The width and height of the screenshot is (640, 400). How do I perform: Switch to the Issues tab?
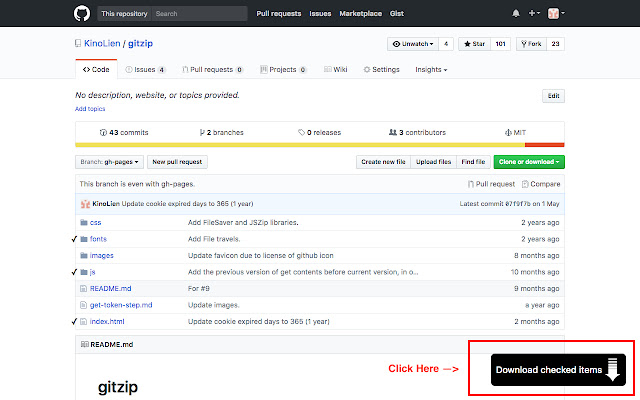click(146, 70)
